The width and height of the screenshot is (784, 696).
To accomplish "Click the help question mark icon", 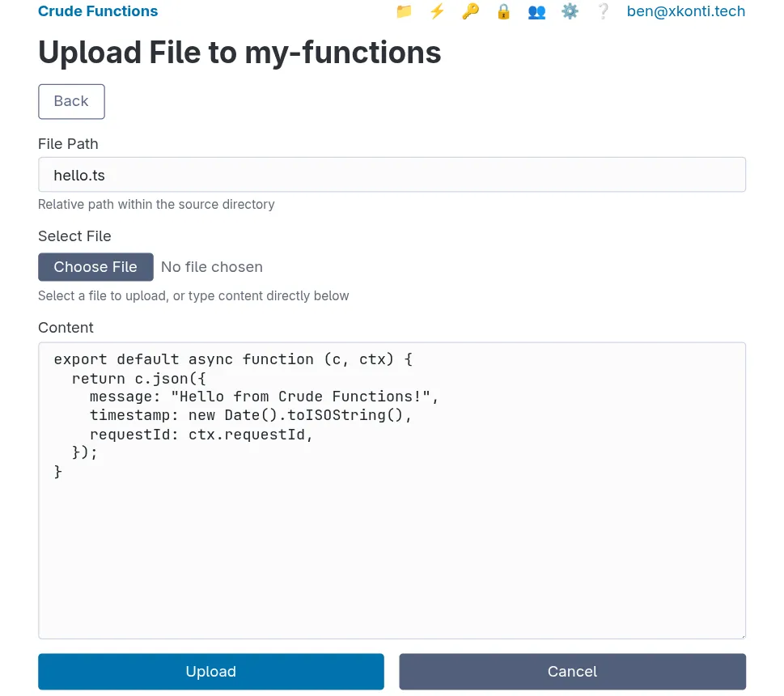I will [x=603, y=11].
